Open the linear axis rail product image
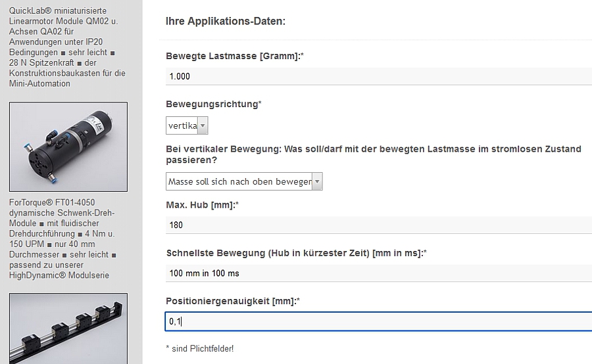This screenshot has width=592, height=364. (68, 329)
